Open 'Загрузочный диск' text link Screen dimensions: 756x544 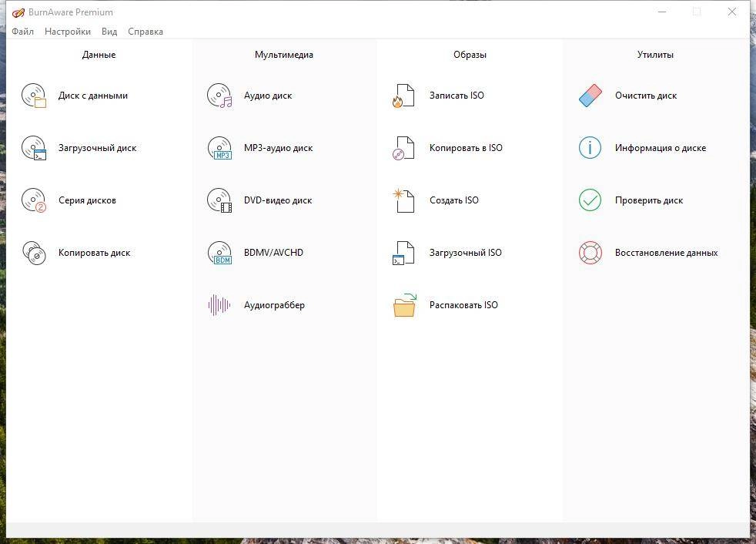(98, 148)
